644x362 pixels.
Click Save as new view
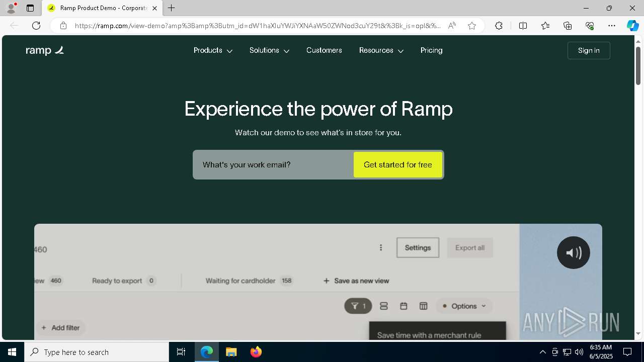coord(356,281)
